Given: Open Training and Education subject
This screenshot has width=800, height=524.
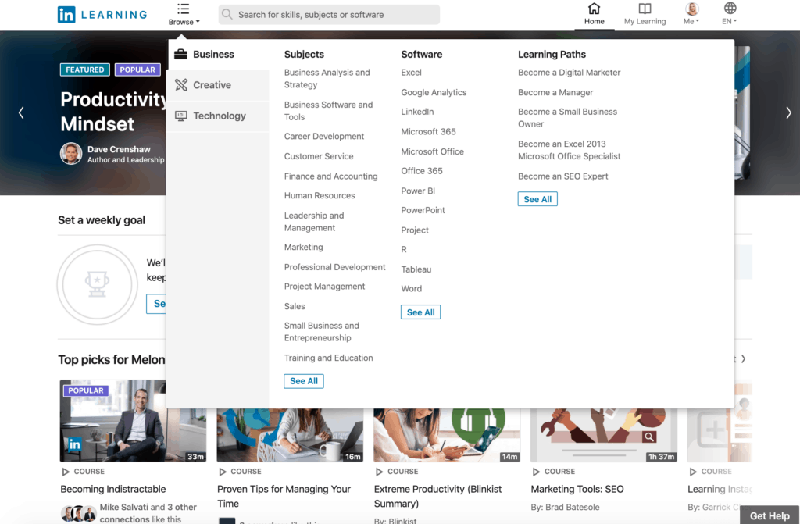Looking at the screenshot, I should pos(329,358).
